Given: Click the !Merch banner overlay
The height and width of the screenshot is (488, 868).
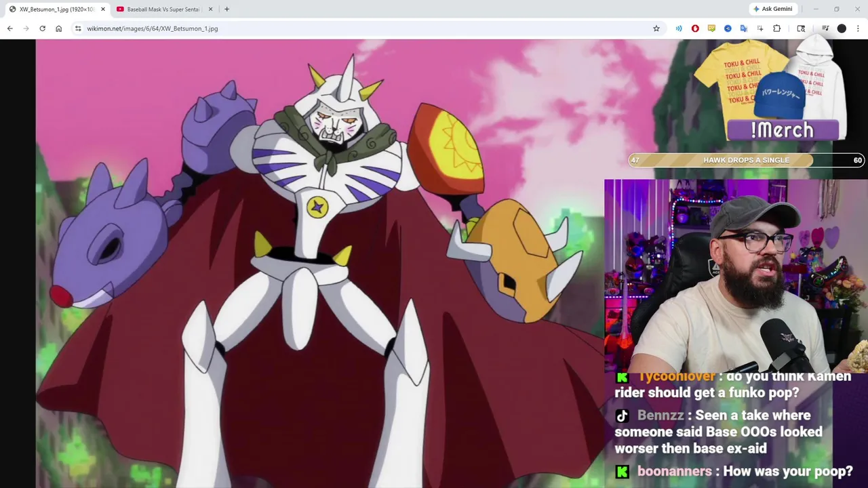Looking at the screenshot, I should (x=782, y=130).
